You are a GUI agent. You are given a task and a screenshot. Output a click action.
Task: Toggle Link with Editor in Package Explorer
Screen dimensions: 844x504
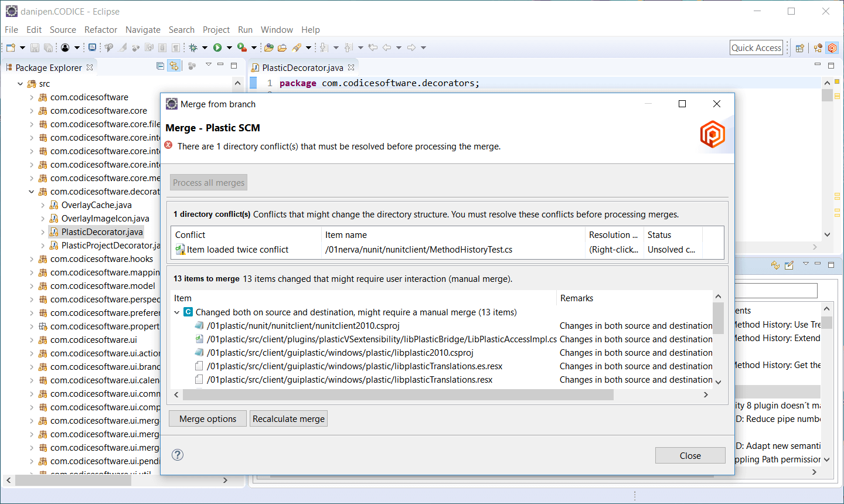(173, 66)
